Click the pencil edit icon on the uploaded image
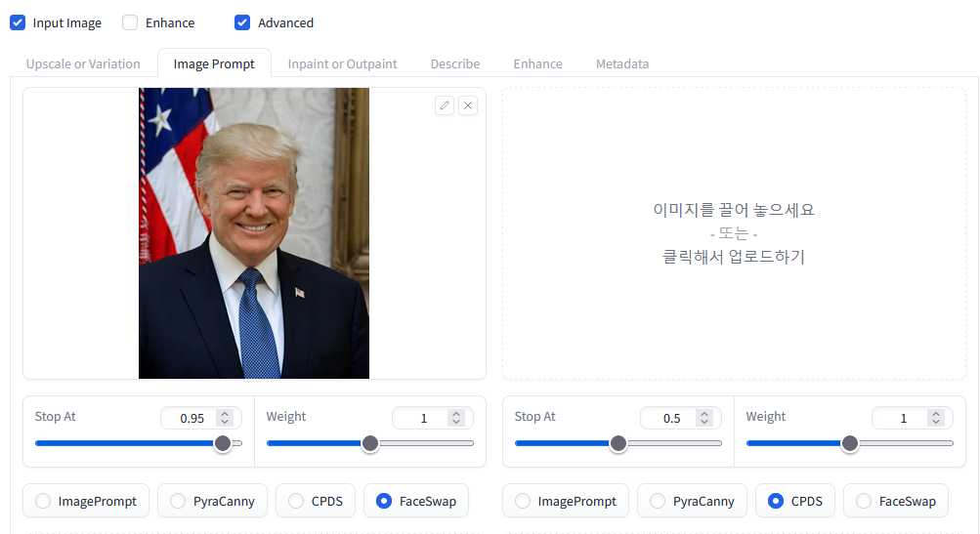Screen dimensions: 980x534 (445, 105)
